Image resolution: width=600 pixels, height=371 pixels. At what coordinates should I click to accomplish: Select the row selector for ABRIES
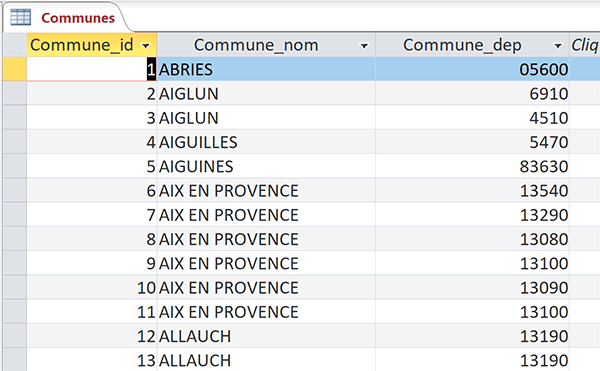point(15,69)
